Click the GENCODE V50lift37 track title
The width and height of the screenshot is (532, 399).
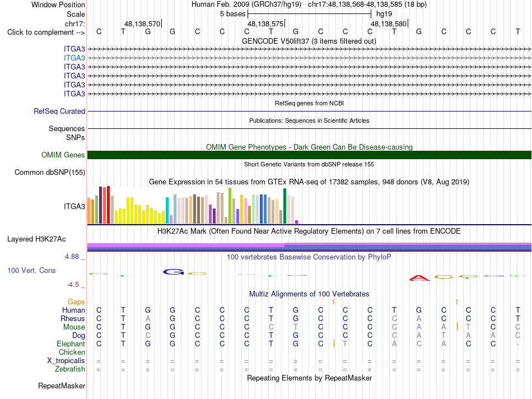point(309,41)
